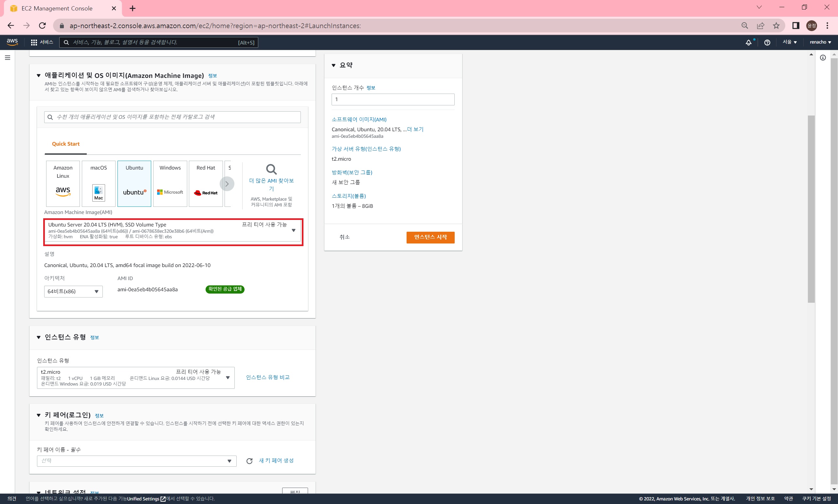This screenshot has height=504, width=838.
Task: Click the browse more AMIs magnifier icon
Action: [271, 169]
